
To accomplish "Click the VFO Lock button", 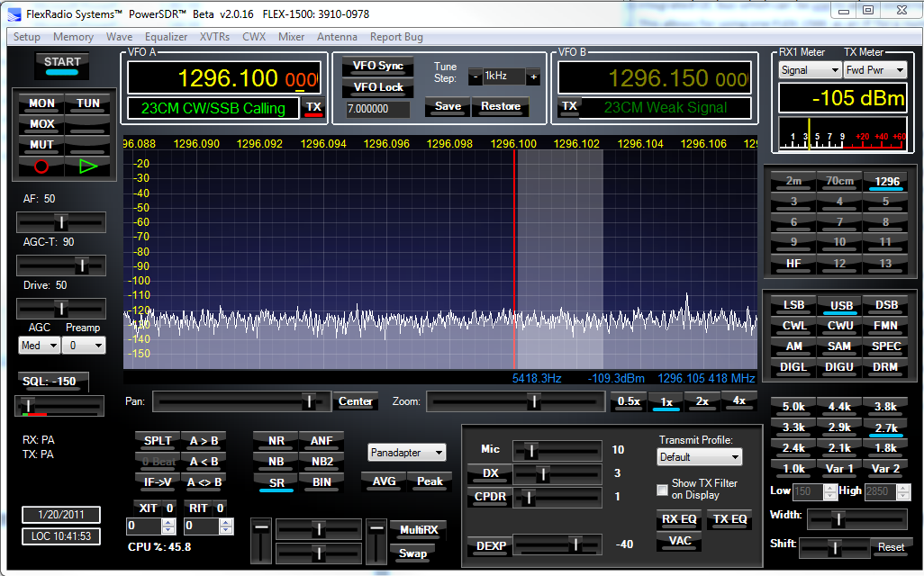I will [377, 87].
